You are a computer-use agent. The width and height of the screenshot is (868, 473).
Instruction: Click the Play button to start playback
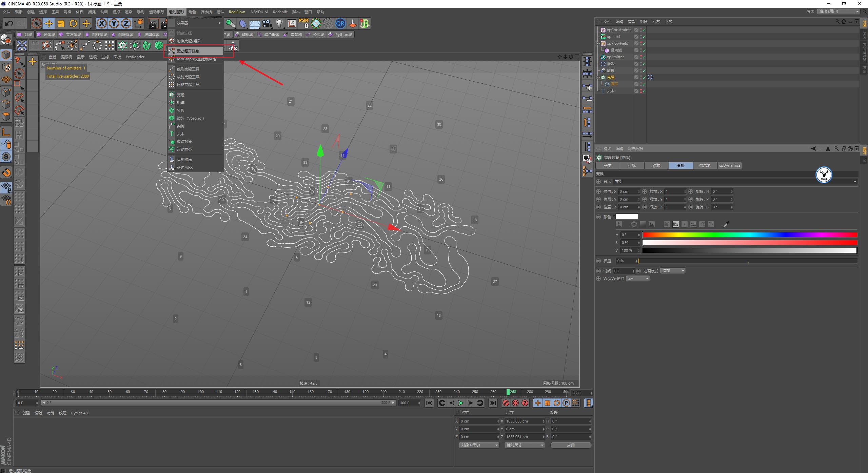(461, 403)
